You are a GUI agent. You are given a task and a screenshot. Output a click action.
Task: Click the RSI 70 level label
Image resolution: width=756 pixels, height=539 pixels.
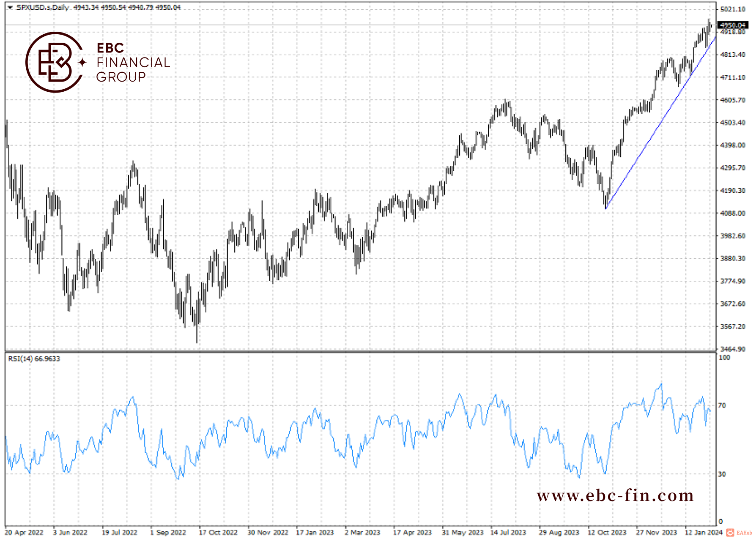click(722, 405)
